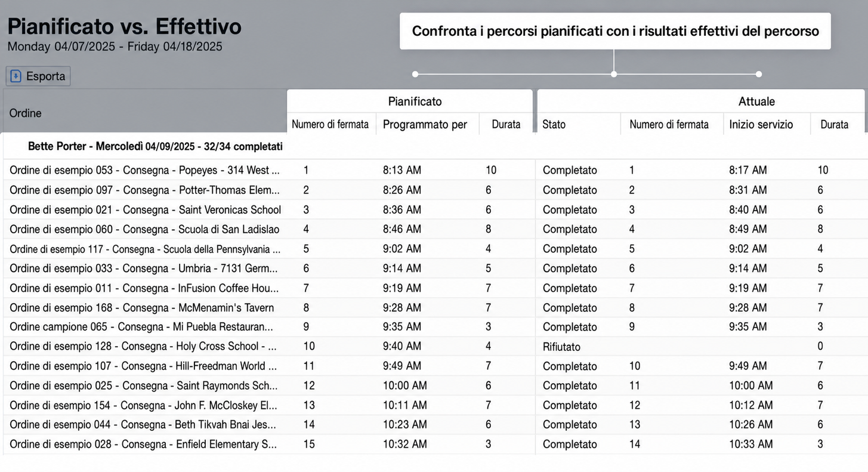Click the 8:36 AM scheduled time

point(402,209)
